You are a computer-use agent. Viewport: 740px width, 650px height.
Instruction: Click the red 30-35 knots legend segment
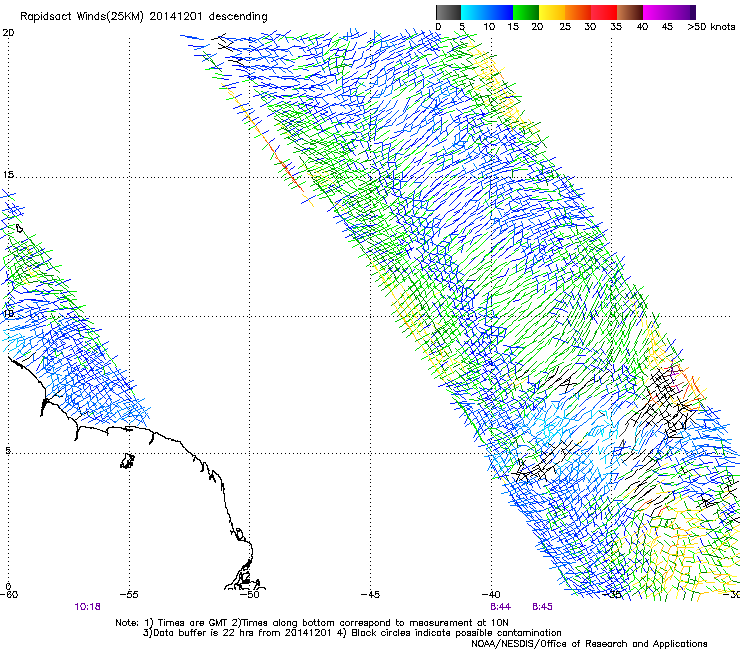point(604,12)
